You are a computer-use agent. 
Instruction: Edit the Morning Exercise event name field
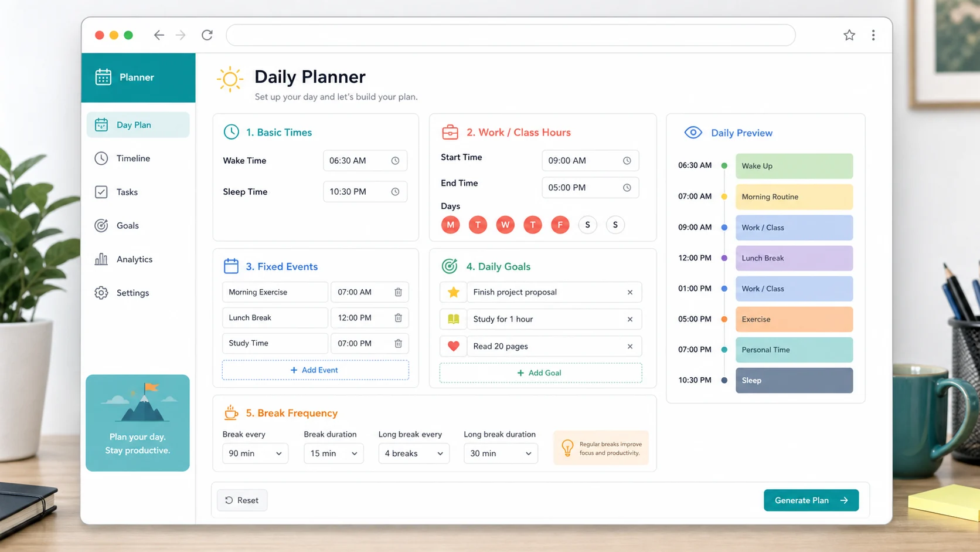pyautogui.click(x=275, y=292)
